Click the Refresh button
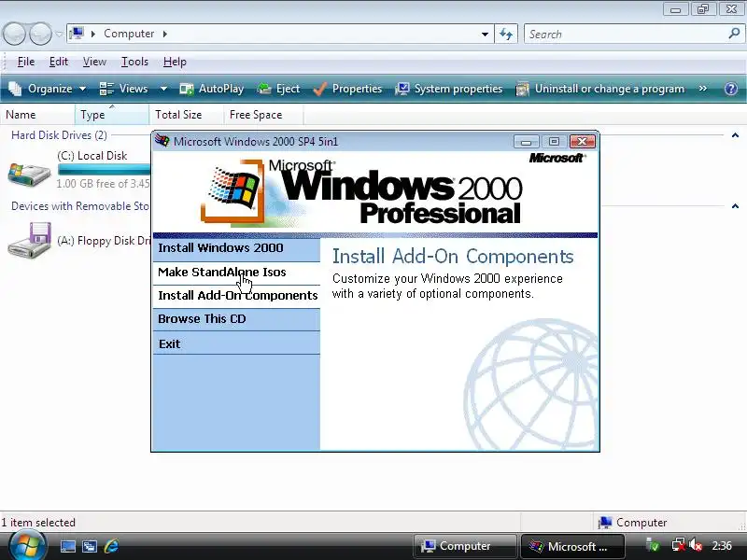The image size is (747, 560). point(506,34)
